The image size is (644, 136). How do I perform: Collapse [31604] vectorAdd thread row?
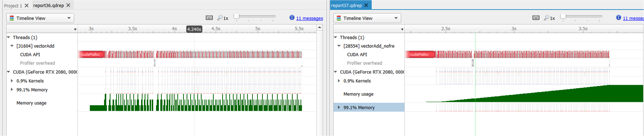(x=12, y=46)
